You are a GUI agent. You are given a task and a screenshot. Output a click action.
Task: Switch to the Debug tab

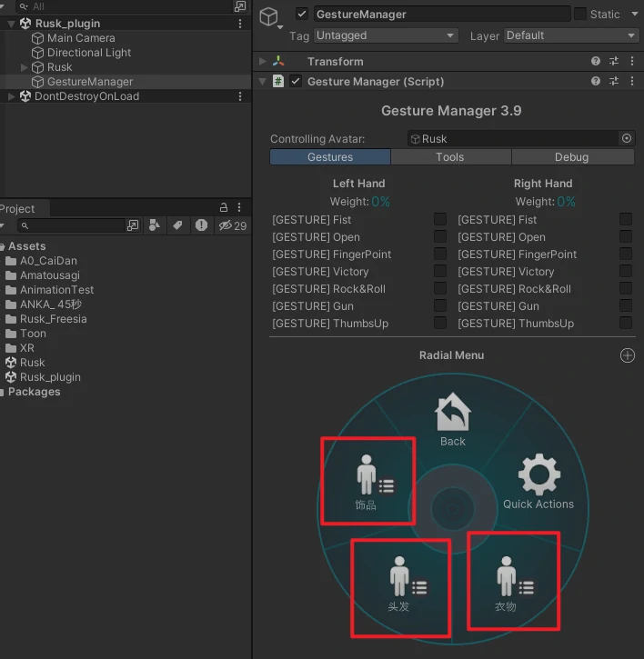click(571, 157)
